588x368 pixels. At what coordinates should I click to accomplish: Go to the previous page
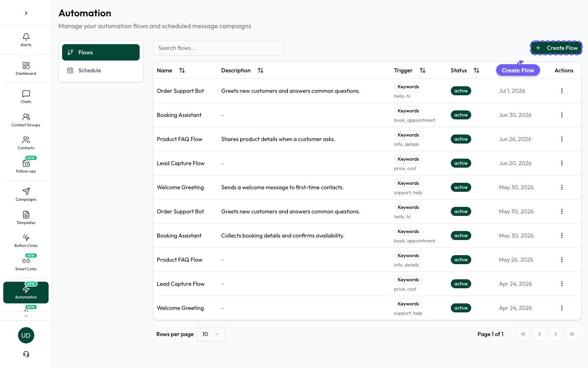click(x=539, y=334)
